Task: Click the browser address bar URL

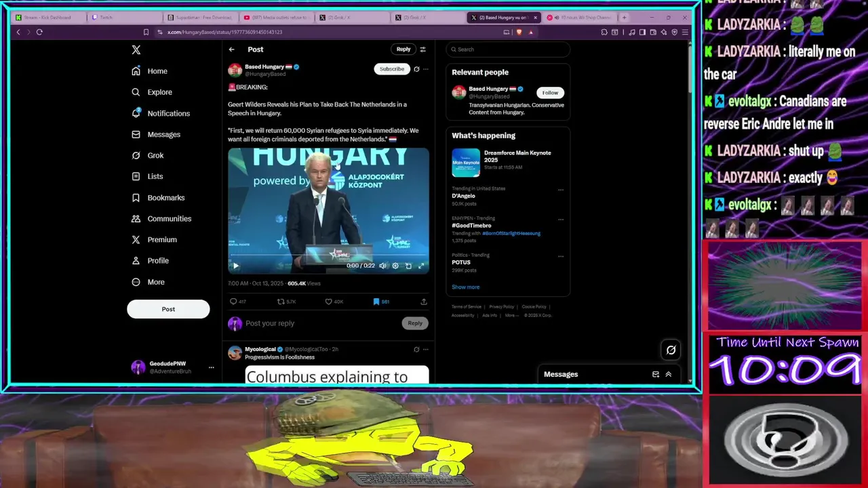Action: tap(224, 32)
